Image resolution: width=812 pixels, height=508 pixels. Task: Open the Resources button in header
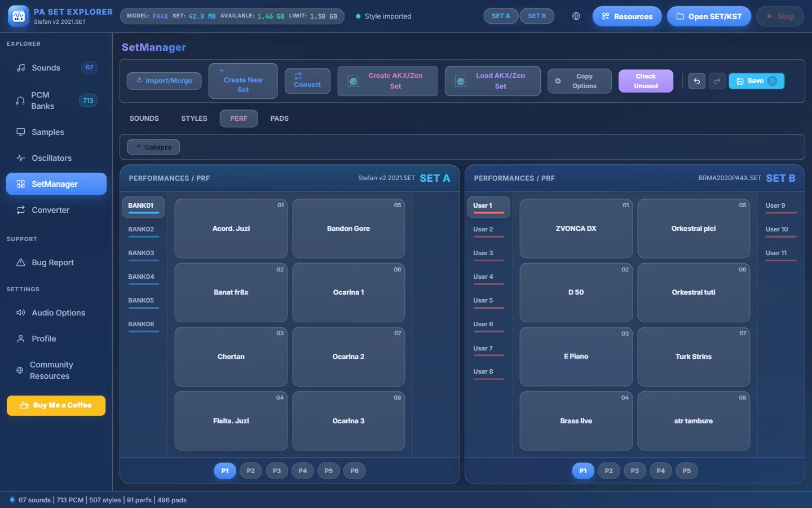coord(627,16)
